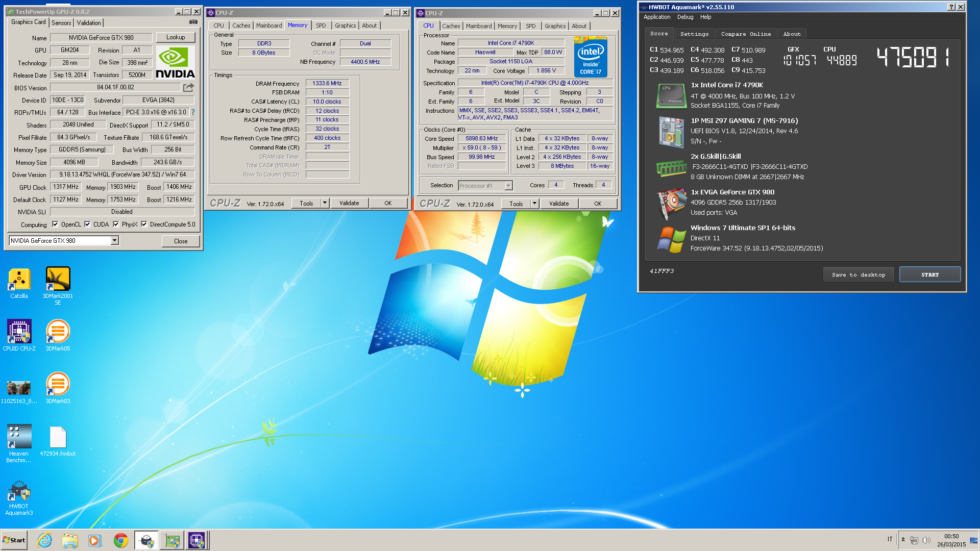Open Windows Explorer from taskbar
The image size is (980, 551).
pos(70,540)
